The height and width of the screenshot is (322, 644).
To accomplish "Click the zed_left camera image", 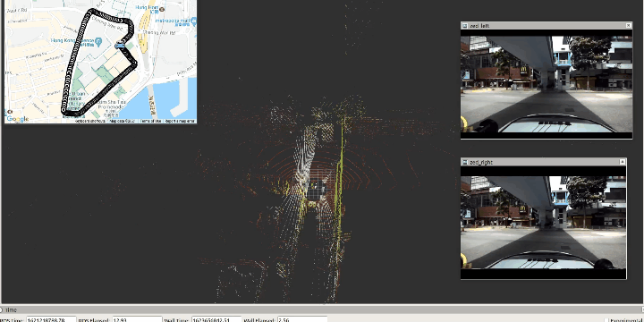I will click(547, 84).
